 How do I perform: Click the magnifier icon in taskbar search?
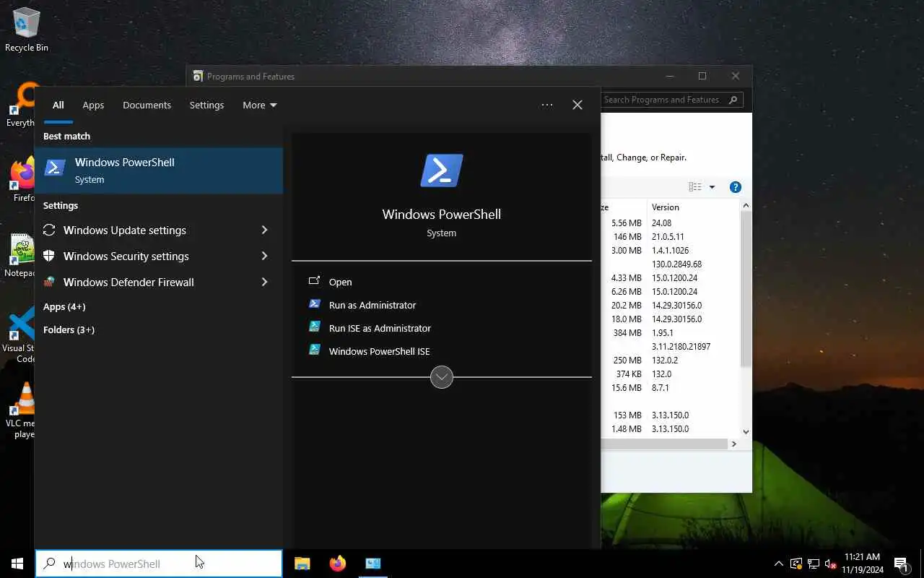point(49,564)
